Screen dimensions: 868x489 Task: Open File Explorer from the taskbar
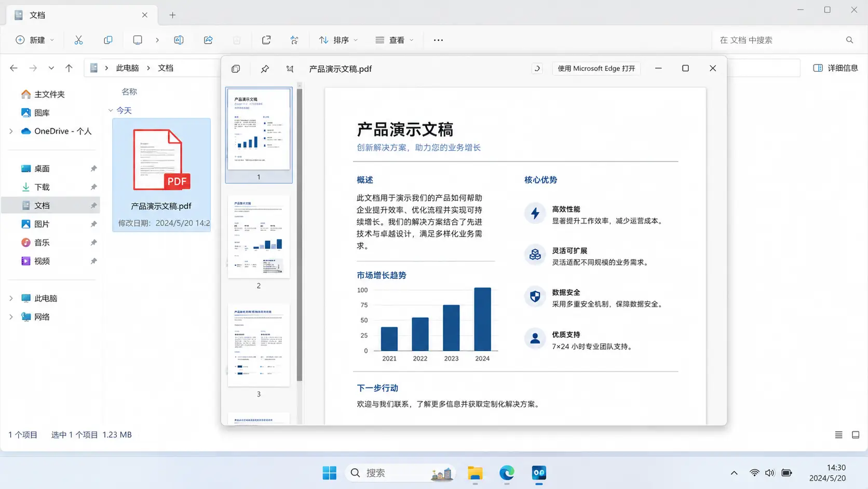click(475, 473)
